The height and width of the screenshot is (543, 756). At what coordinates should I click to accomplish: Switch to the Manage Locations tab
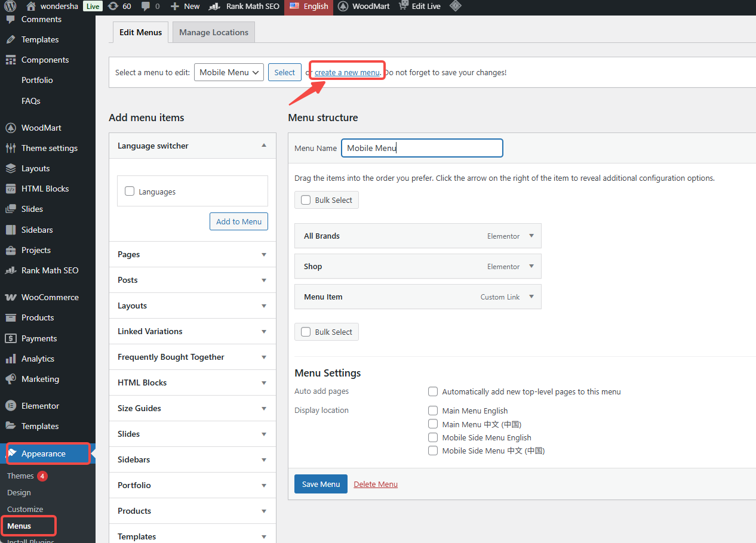pyautogui.click(x=213, y=32)
